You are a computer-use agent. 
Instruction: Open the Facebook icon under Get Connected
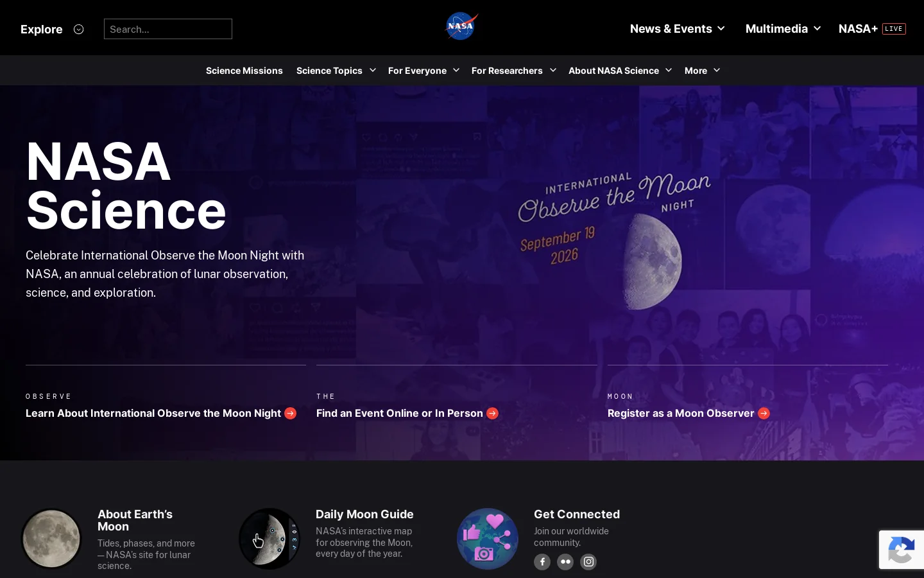coord(542,562)
